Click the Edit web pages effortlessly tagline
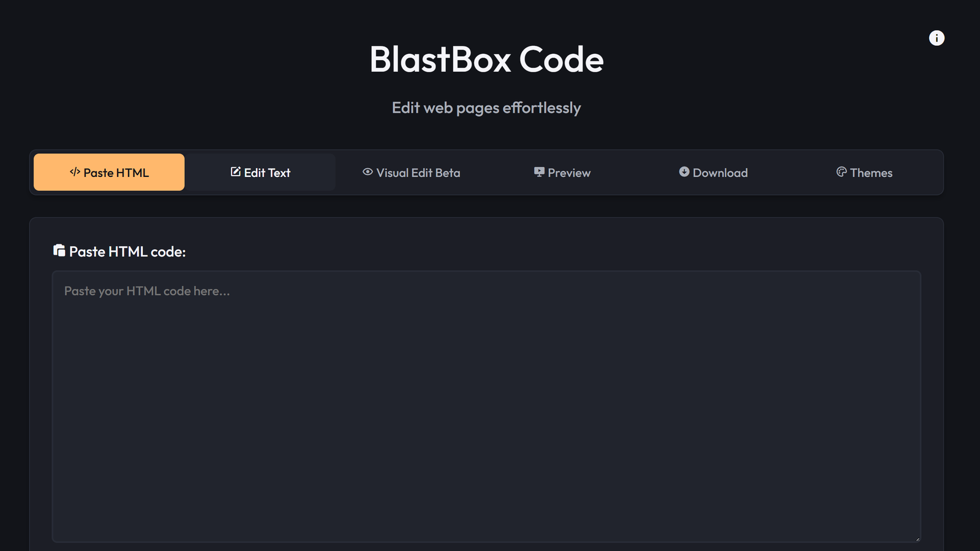 [486, 108]
